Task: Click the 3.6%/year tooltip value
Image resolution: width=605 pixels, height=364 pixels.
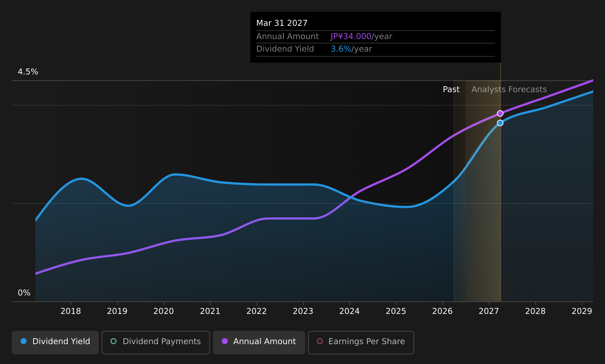Action: (352, 49)
